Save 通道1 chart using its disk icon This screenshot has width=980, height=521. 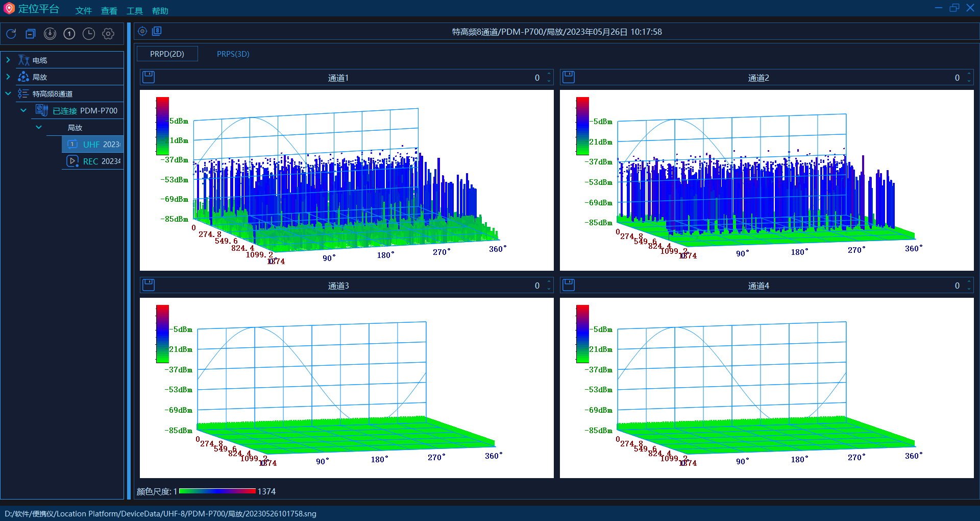click(149, 77)
